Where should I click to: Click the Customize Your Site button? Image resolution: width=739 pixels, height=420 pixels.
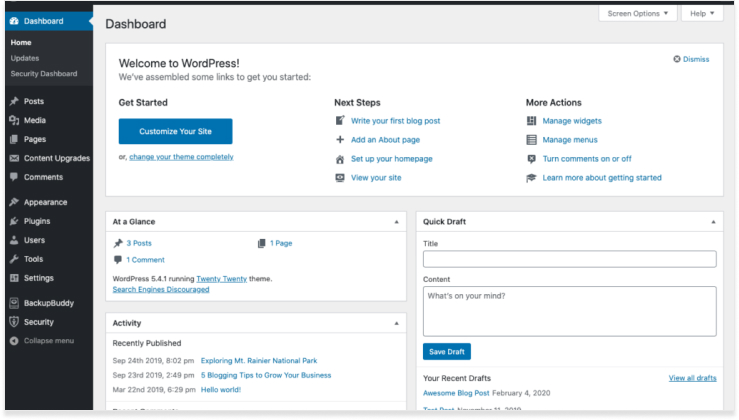175,132
